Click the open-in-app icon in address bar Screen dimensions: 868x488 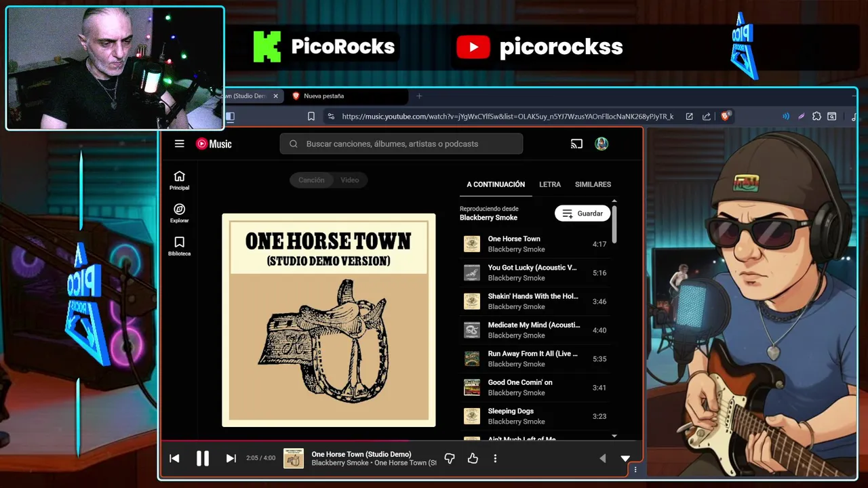(x=689, y=117)
